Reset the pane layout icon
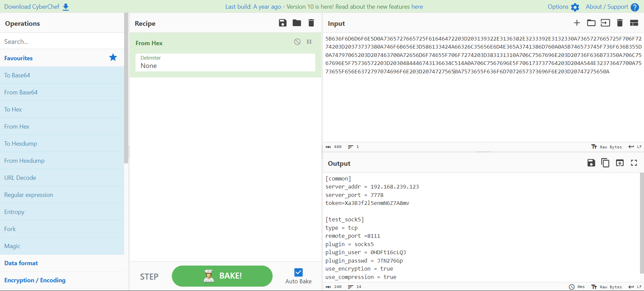Image resolution: width=644 pixels, height=291 pixels. click(x=634, y=23)
